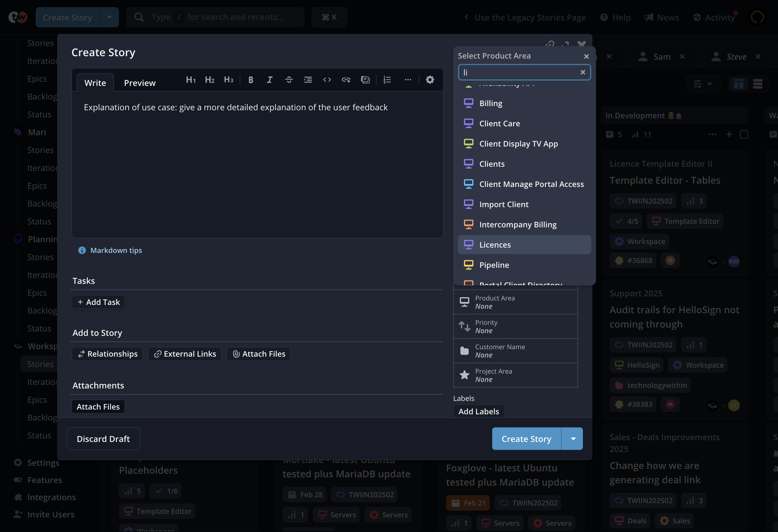Click Discard Draft button
778x532 pixels.
(x=103, y=439)
